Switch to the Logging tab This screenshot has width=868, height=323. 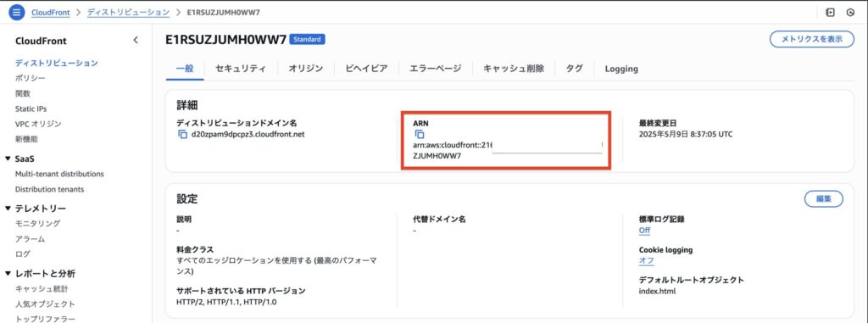pyautogui.click(x=621, y=69)
